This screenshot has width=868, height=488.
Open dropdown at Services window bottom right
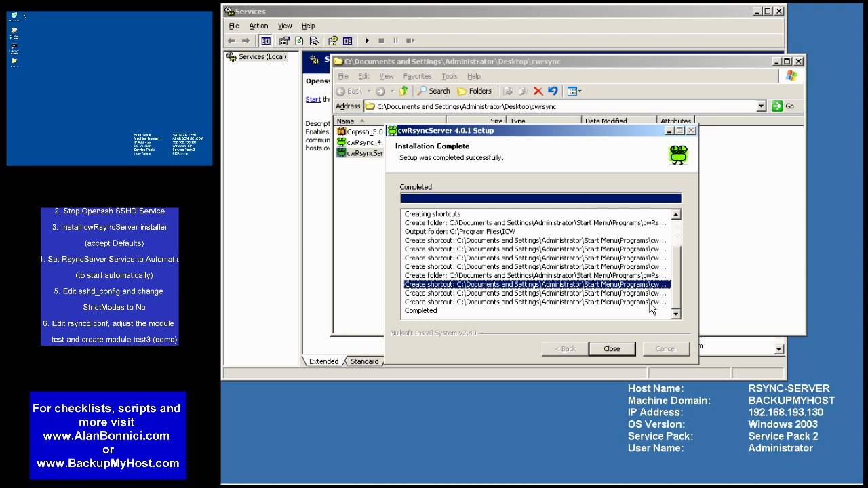click(x=778, y=348)
